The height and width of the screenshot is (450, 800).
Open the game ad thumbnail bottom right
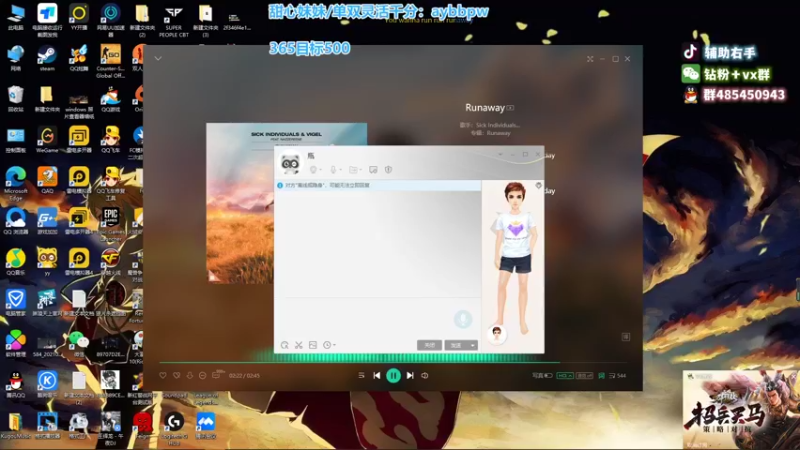(x=741, y=409)
